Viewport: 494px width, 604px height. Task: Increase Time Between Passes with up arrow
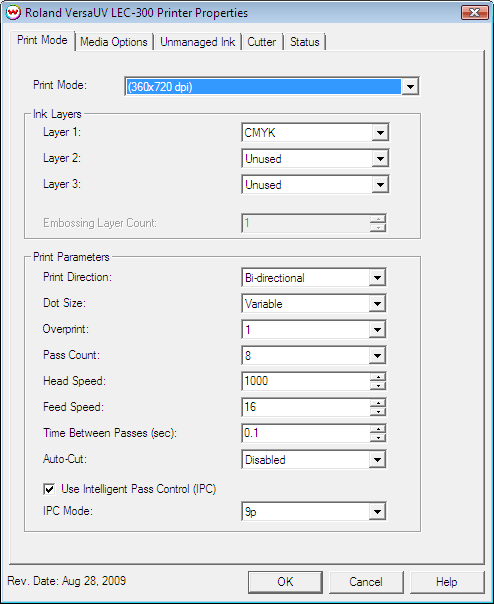pos(378,429)
